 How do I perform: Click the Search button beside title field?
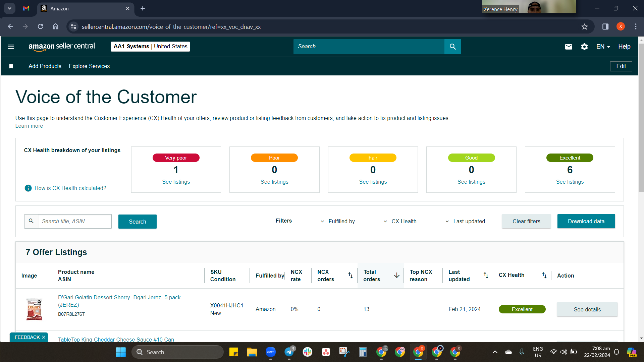(138, 222)
